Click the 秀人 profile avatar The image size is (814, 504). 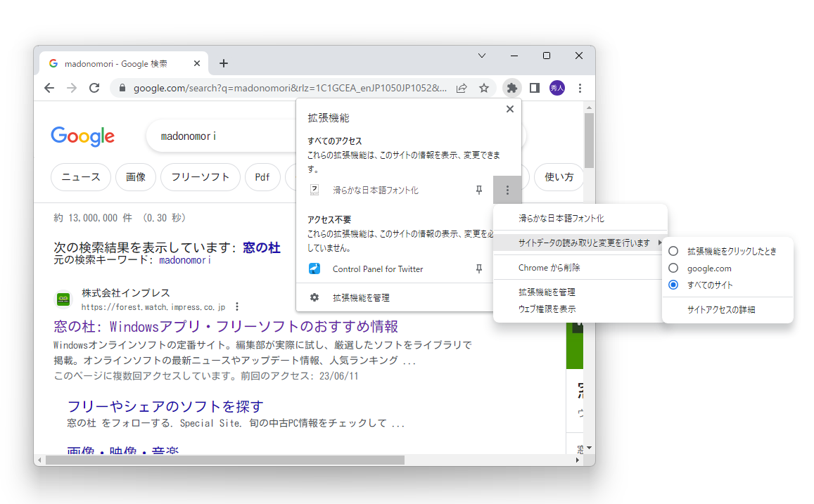point(557,88)
